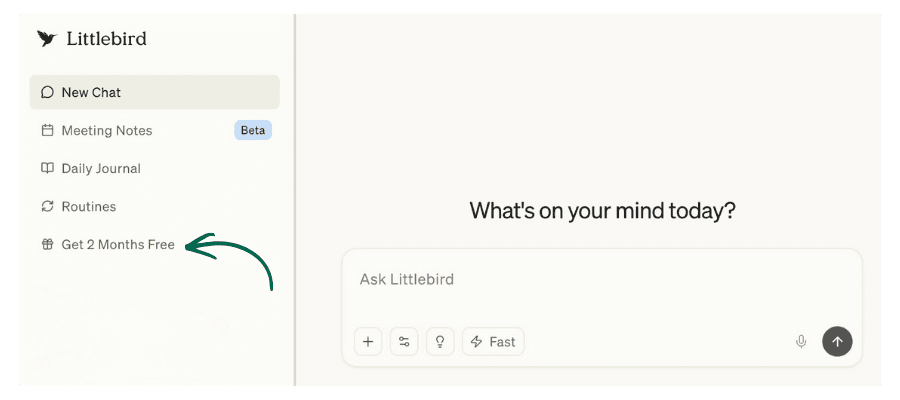Click the gift icon beside Get 2 Months Free

[x=47, y=244]
